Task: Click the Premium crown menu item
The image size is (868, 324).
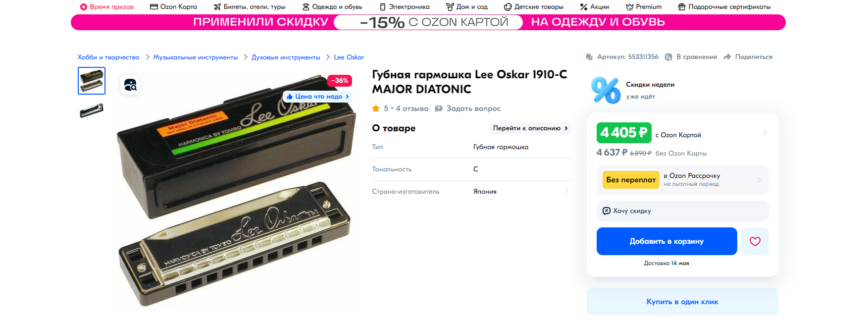Action: [644, 7]
